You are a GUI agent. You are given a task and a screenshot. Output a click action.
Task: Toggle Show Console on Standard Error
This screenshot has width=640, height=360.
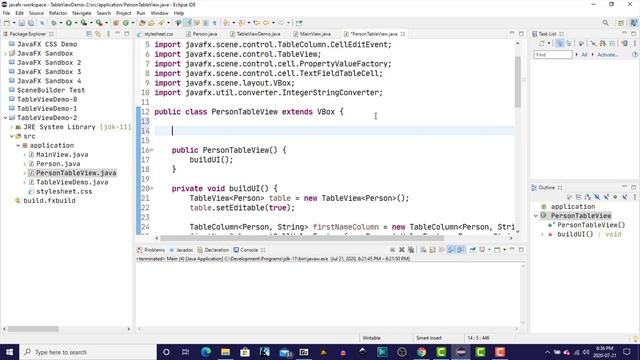click(461, 249)
